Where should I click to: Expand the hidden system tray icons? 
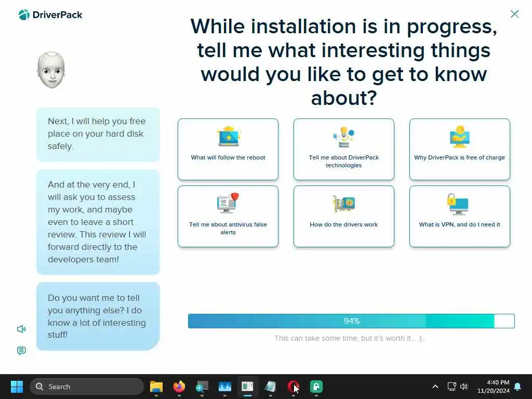435,387
